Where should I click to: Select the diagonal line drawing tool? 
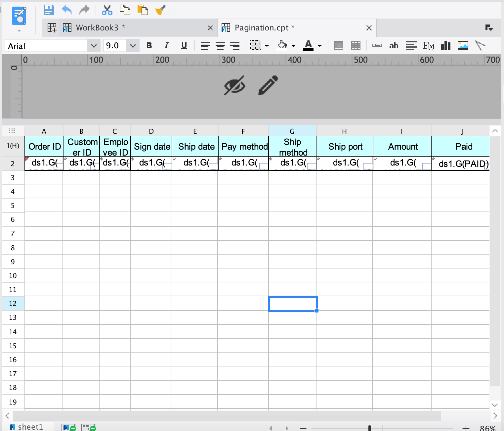tap(480, 46)
